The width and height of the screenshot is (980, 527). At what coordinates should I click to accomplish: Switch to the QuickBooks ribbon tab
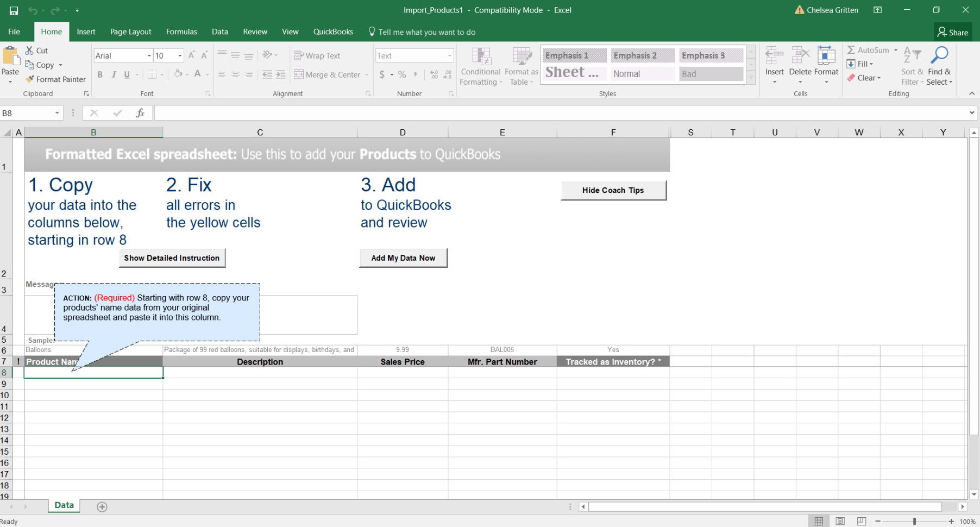[x=333, y=32]
